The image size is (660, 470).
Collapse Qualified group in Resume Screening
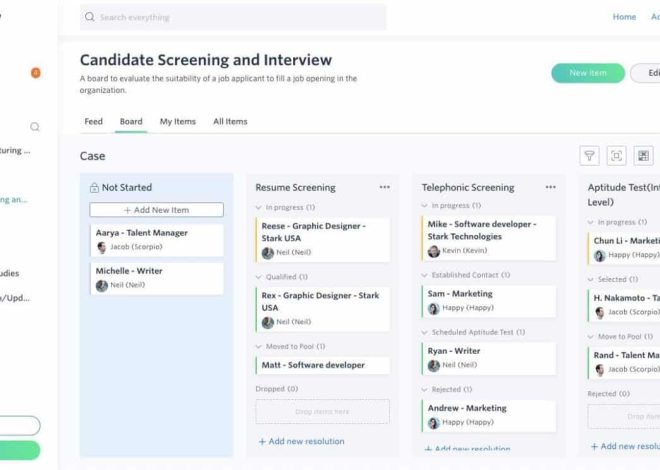pos(258,277)
